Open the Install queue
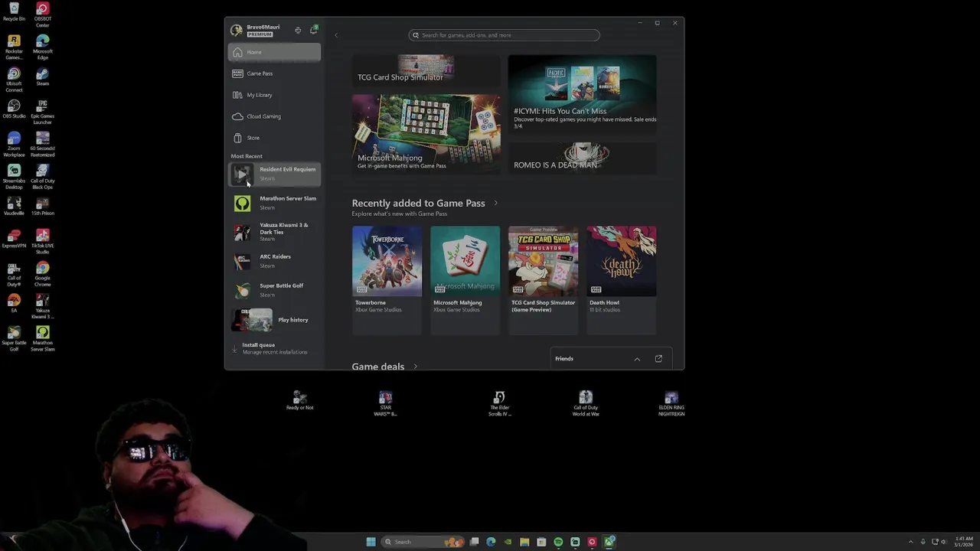The width and height of the screenshot is (980, 551). click(274, 348)
